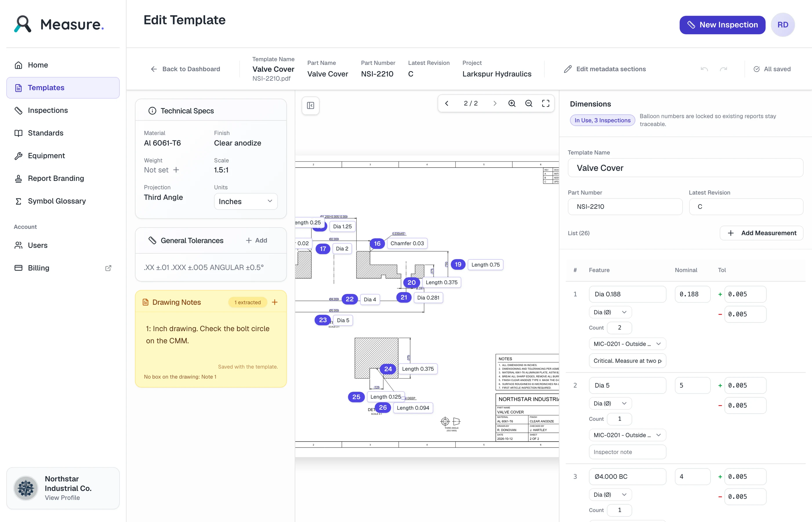Zoom in on the drawing
This screenshot has height=522, width=812.
pos(512,103)
